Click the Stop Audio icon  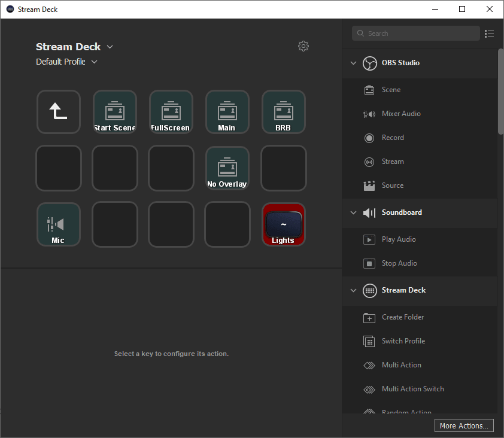tap(369, 263)
